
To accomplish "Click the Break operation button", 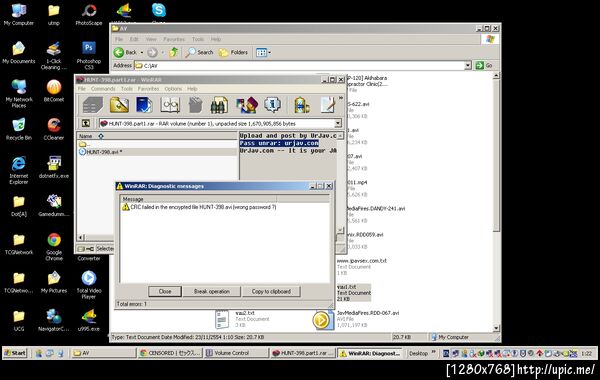I will [212, 292].
